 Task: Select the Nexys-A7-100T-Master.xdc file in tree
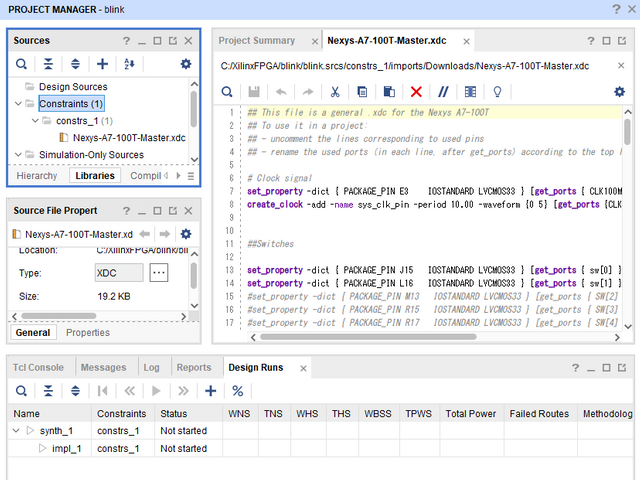click(129, 138)
